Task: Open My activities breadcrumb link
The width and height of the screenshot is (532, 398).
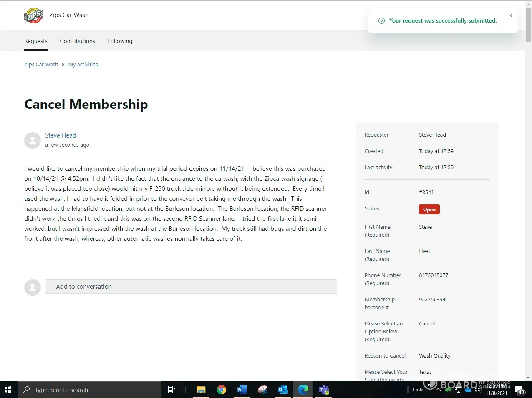Action: (x=83, y=65)
